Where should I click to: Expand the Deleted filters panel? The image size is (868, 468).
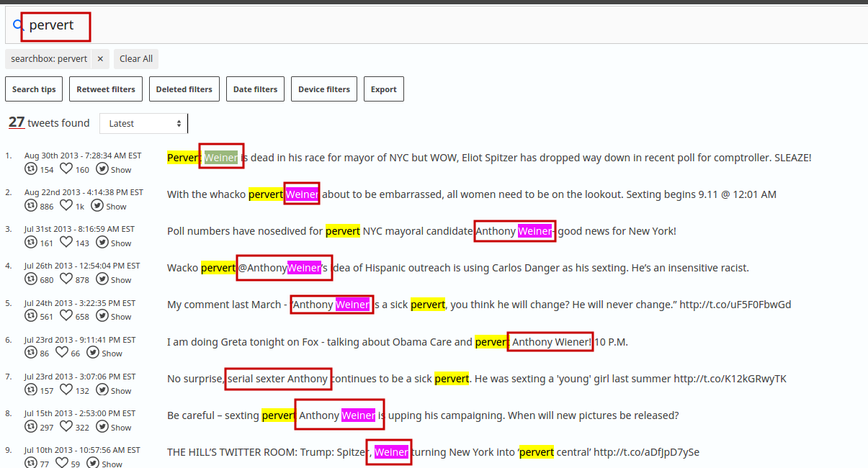(184, 89)
